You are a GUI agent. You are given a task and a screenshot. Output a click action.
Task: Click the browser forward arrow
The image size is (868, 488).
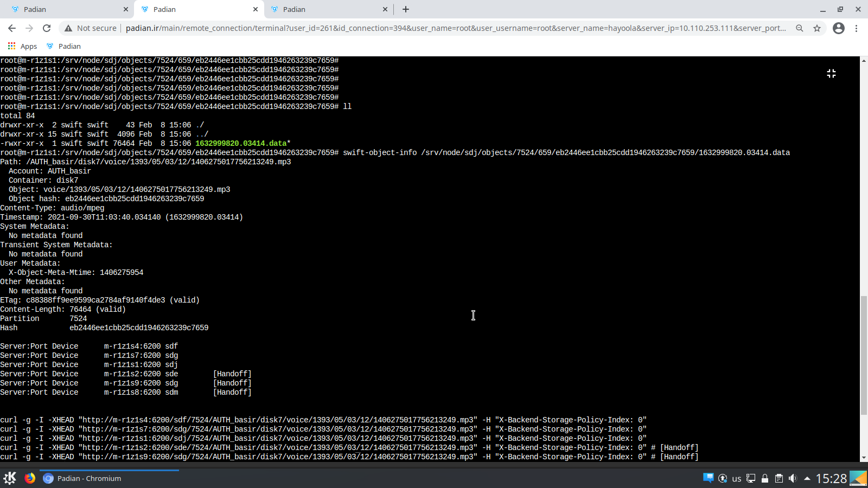[29, 28]
